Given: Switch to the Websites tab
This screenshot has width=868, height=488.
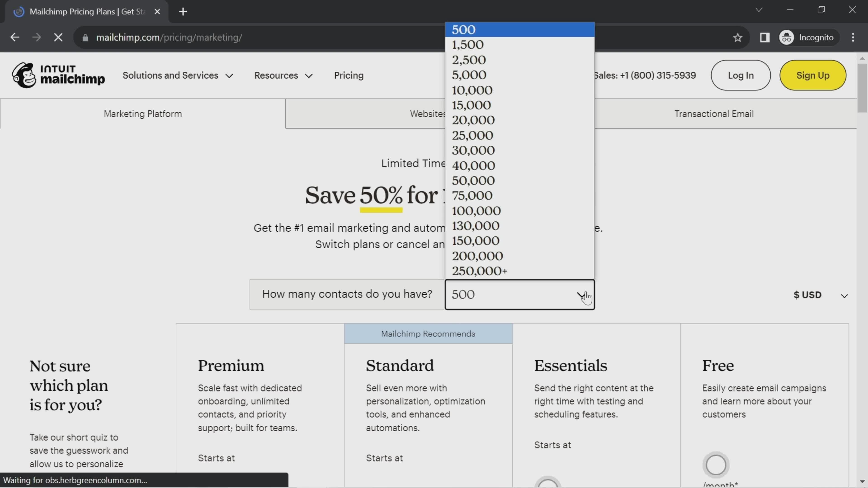Looking at the screenshot, I should tap(365, 114).
